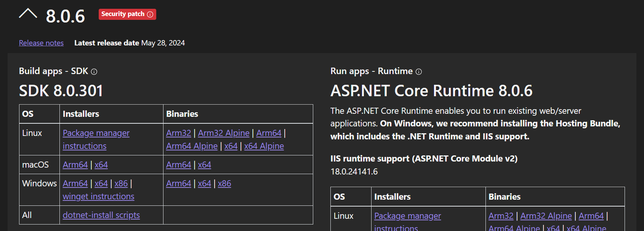Open SDK Linux Package manager instructions link
The width and height of the screenshot is (644, 231).
(x=96, y=139)
